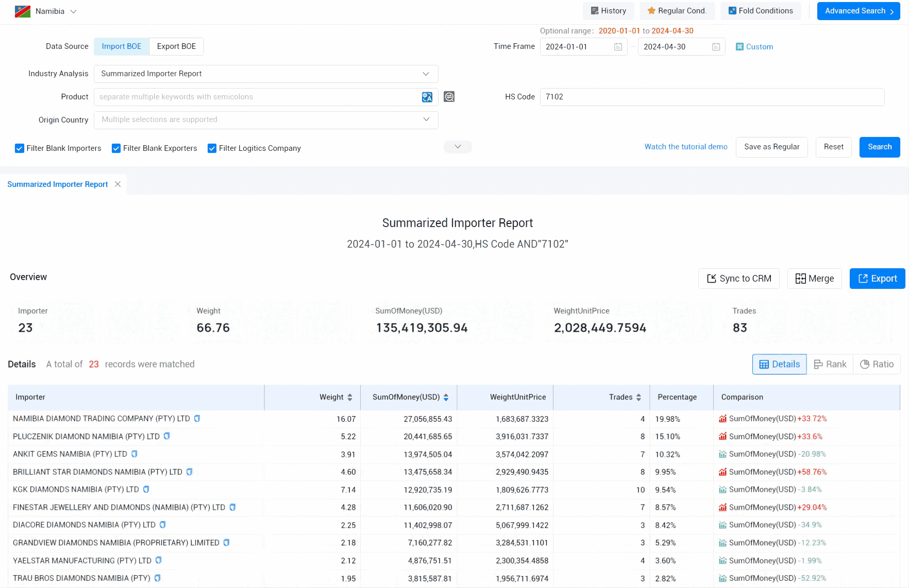Image resolution: width=909 pixels, height=588 pixels.
Task: Click the translate icon in Product field
Action: pos(427,97)
